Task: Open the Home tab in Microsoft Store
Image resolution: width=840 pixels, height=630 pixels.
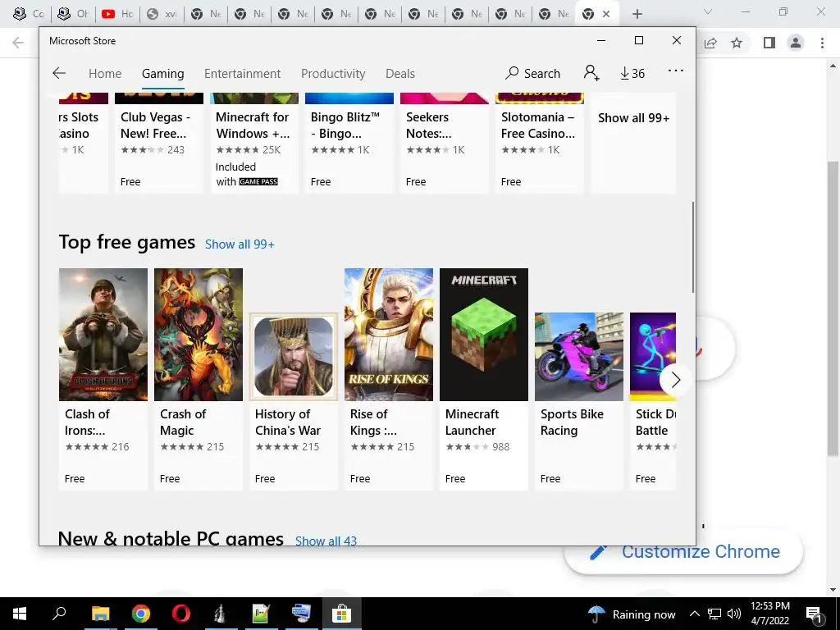Action: coord(105,73)
